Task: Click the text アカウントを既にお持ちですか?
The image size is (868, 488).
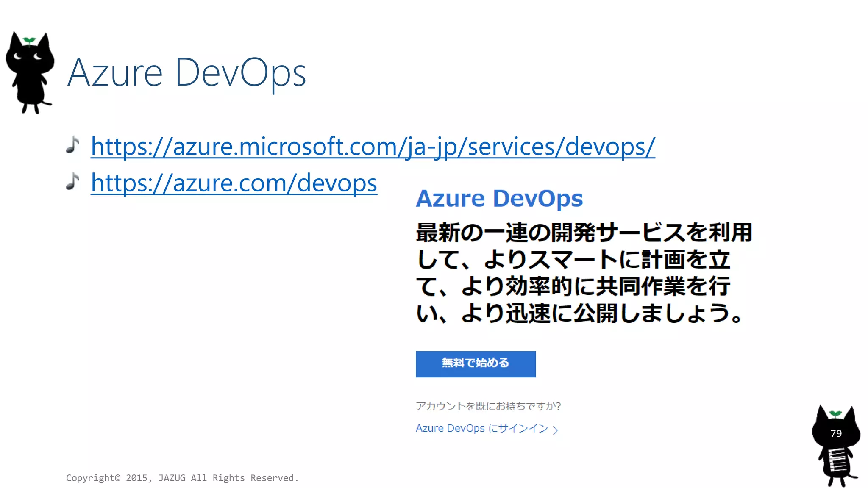Action: point(488,406)
